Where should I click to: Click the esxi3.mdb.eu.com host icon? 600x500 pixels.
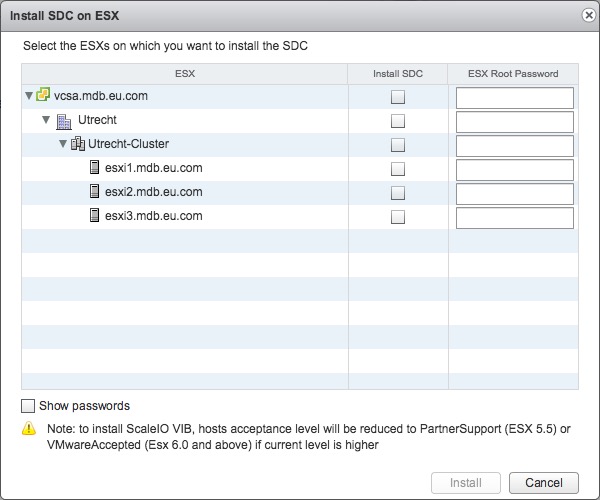[95, 217]
